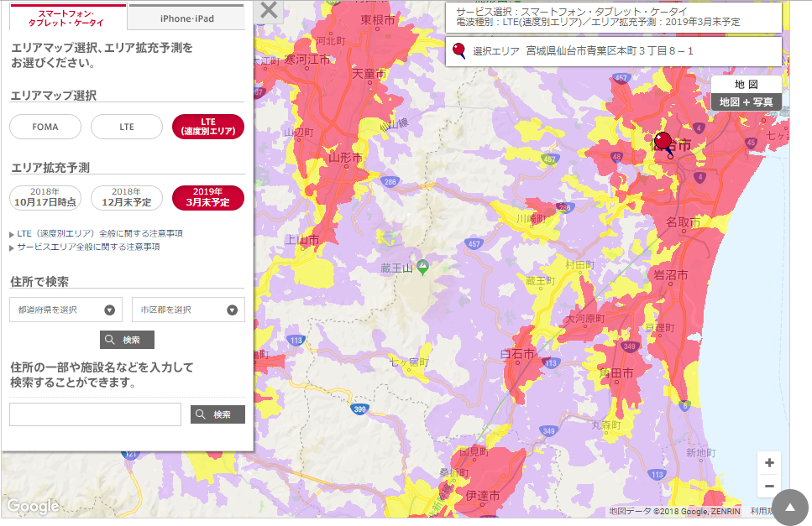Click the 大河原町 label on the map

tap(584, 319)
